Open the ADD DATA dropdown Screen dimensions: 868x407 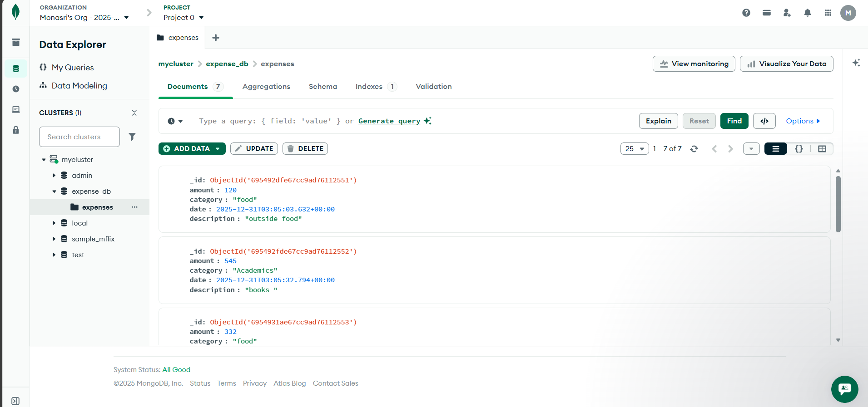(192, 149)
